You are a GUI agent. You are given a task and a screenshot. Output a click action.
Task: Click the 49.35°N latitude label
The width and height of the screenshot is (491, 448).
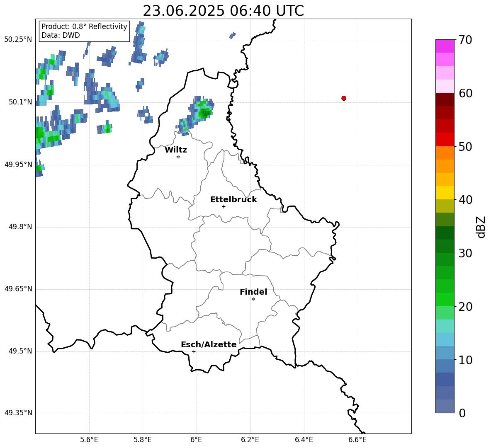coord(18,413)
